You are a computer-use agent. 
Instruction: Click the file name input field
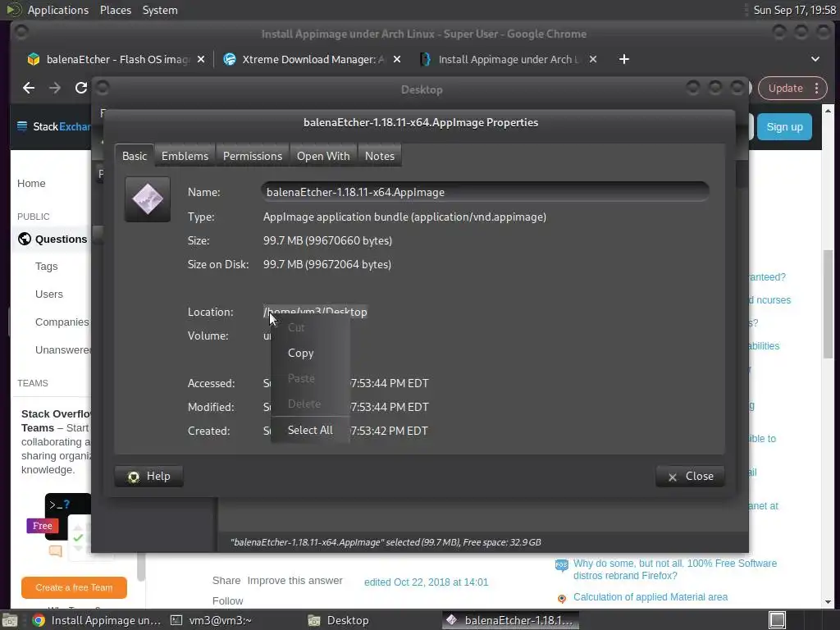pyautogui.click(x=485, y=192)
